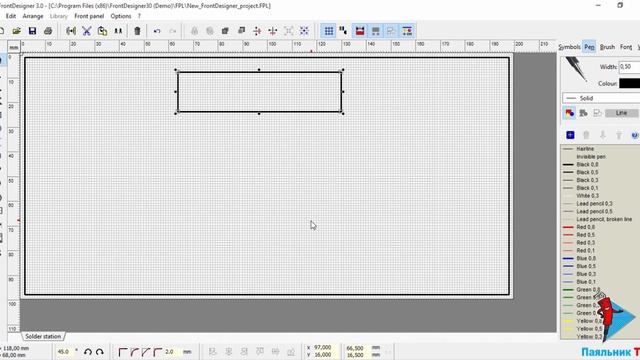
Task: Click the mm units box in ruler corner
Action: (14, 47)
